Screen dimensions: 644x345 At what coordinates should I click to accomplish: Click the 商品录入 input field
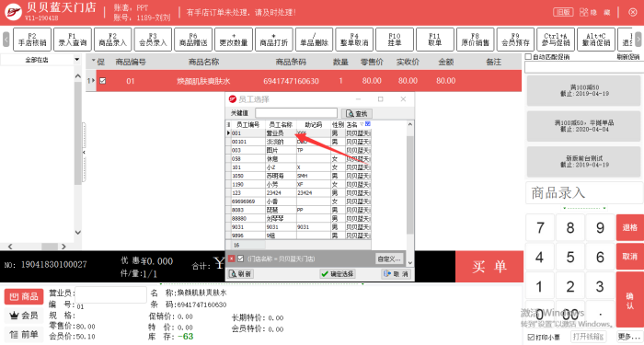[x=583, y=192]
